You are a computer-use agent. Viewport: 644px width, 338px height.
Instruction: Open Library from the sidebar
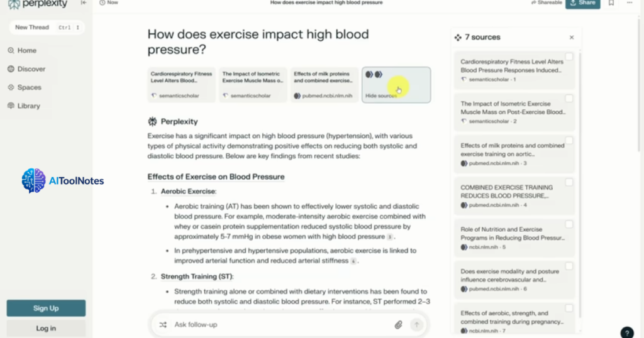pyautogui.click(x=28, y=106)
